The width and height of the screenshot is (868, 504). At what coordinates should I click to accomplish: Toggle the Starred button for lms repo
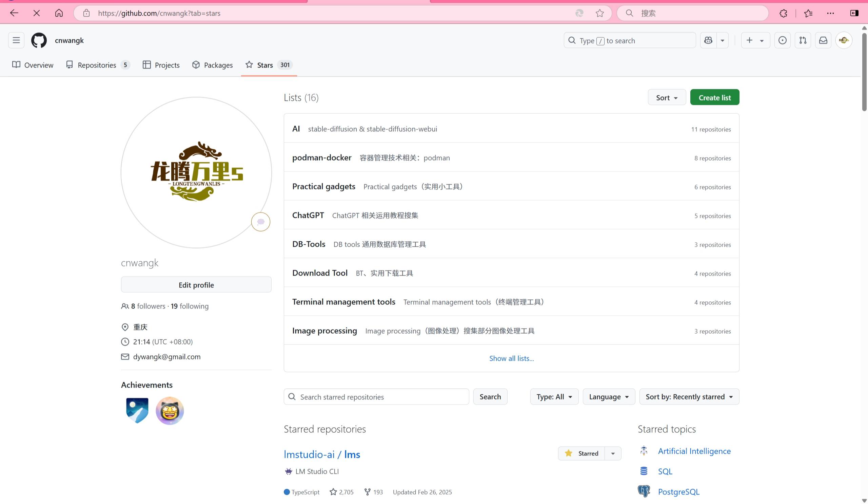(581, 453)
